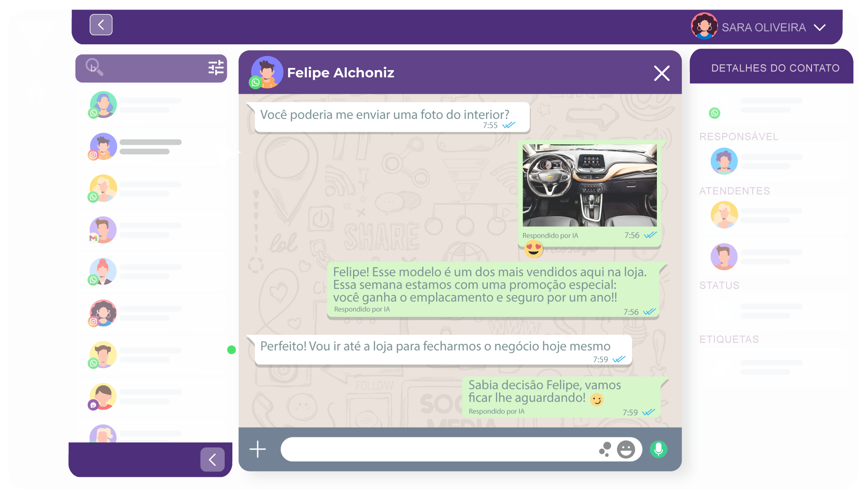
Task: Open the Responsável agent avatar
Action: 725,161
